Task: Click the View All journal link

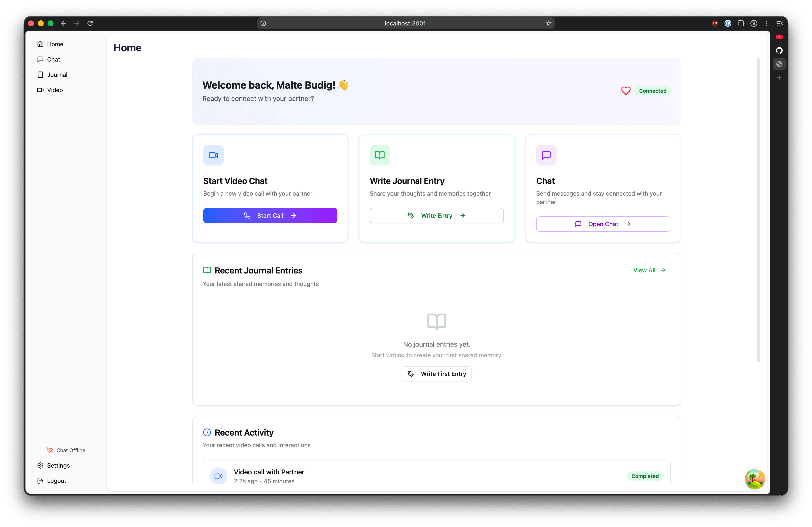Action: (x=650, y=270)
